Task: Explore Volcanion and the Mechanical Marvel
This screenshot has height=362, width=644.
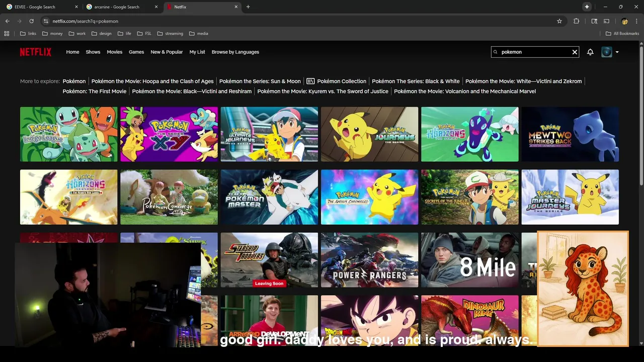Action: point(465,91)
